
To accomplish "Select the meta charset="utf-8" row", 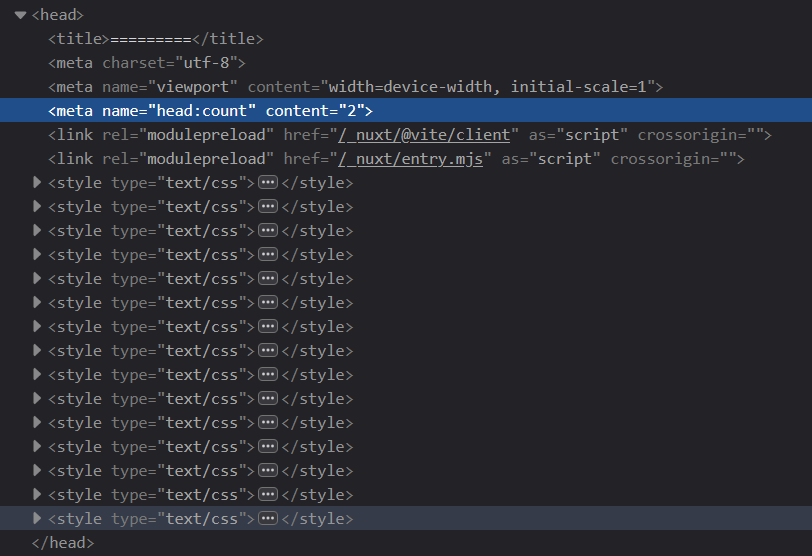I will (406, 63).
